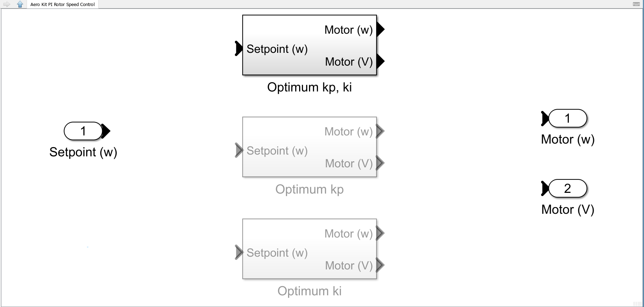Click the Motor (V) output port arrow on Optimum ki
Viewport: 644px width, 307px height.
380,265
